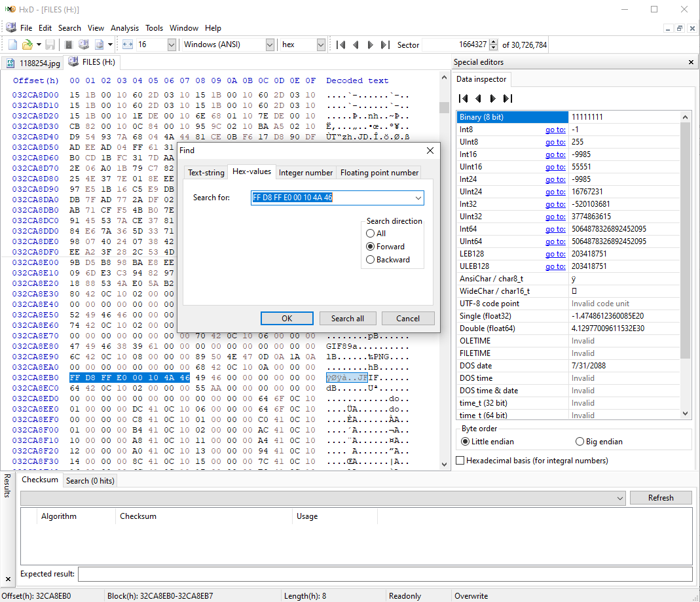This screenshot has height=602, width=700.
Task: Click Search all in the Find dialog
Action: pyautogui.click(x=348, y=318)
